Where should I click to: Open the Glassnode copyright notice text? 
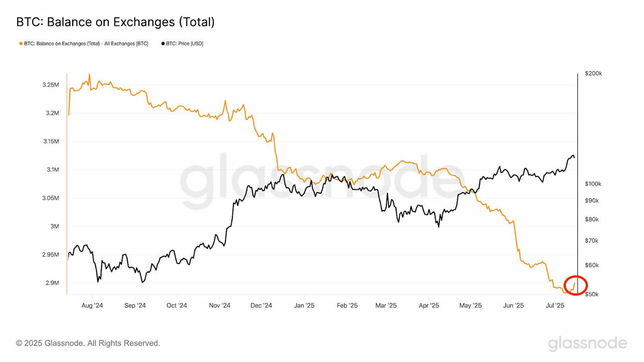coord(88,343)
